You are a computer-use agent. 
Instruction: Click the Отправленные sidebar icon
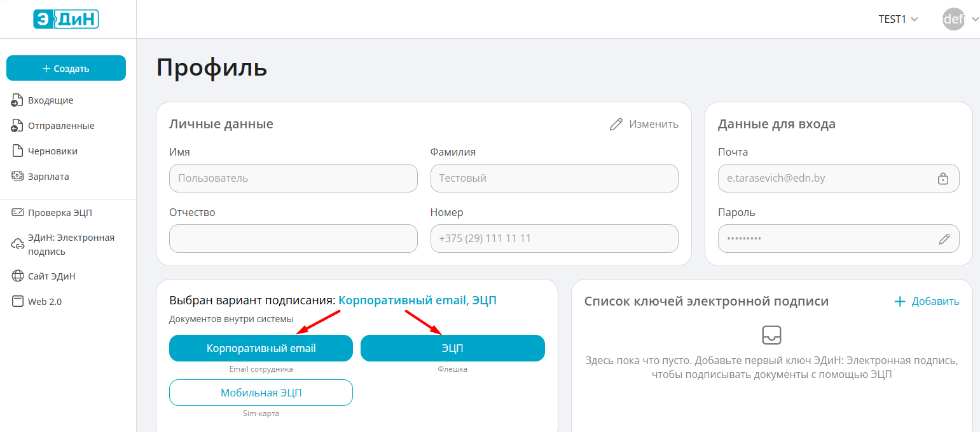18,126
